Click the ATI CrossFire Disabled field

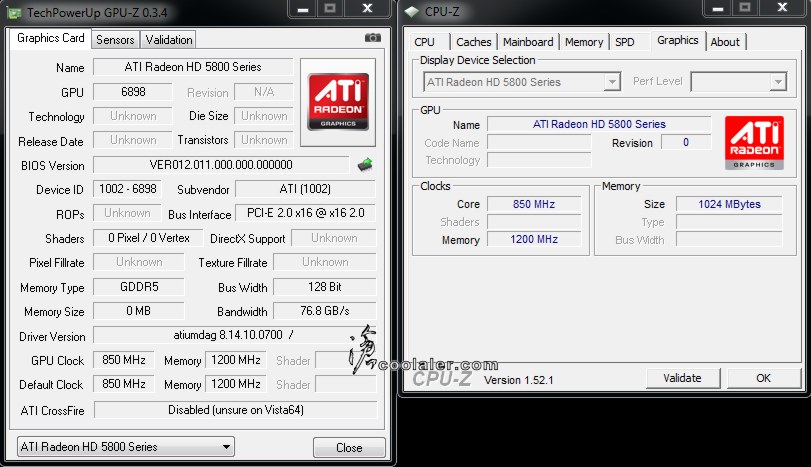[x=235, y=410]
